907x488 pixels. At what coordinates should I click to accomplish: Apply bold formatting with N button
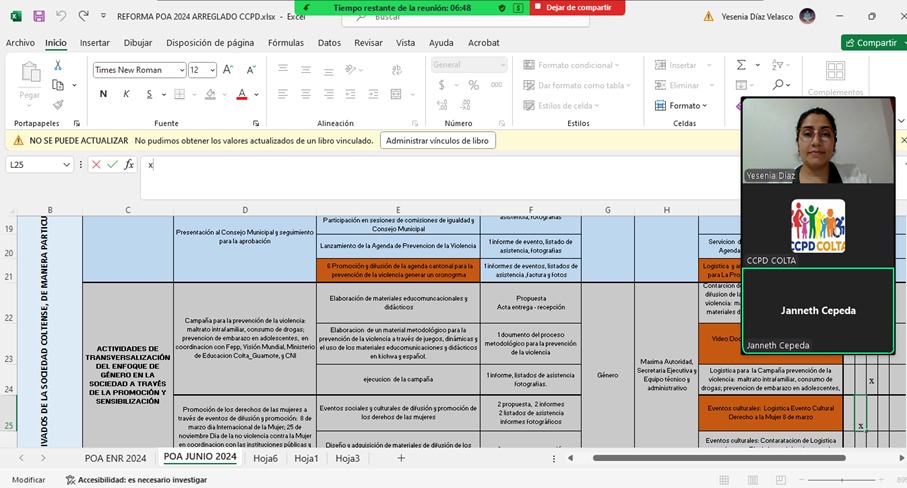103,94
